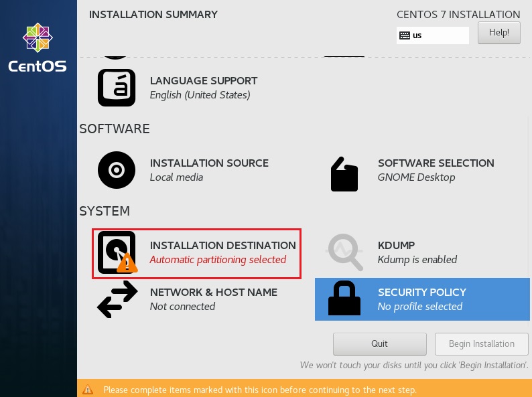Open KDUMP settings label
Image resolution: width=532 pixels, height=397 pixels.
point(396,245)
